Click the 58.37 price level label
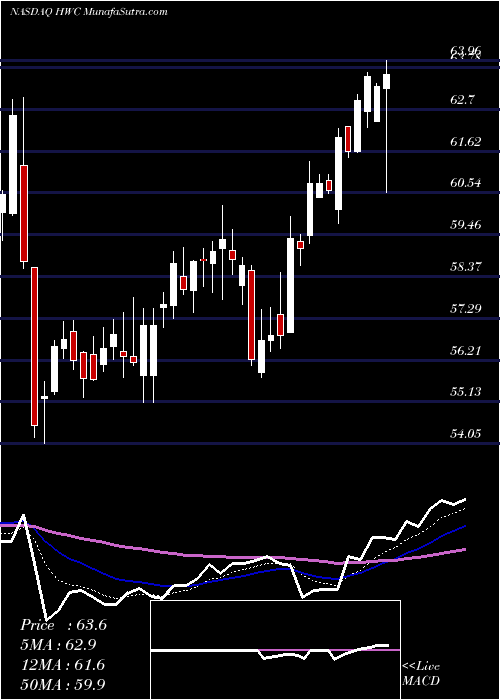The width and height of the screenshot is (500, 700). click(466, 267)
